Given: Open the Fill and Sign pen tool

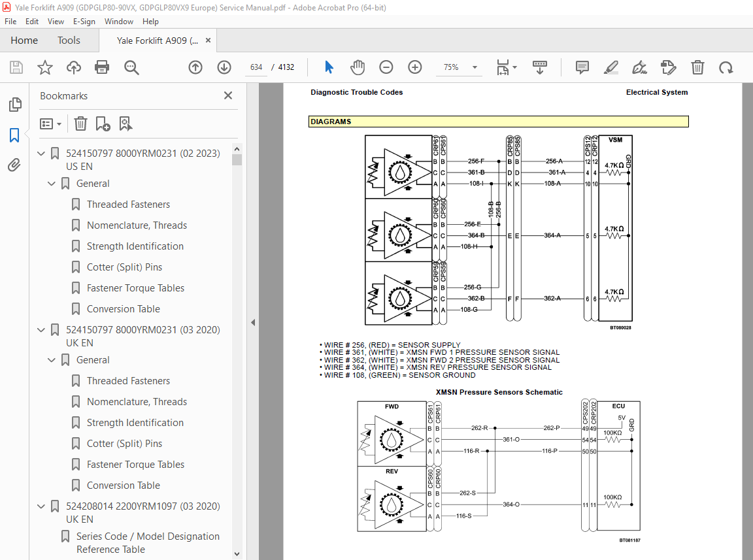Looking at the screenshot, I should point(640,67).
